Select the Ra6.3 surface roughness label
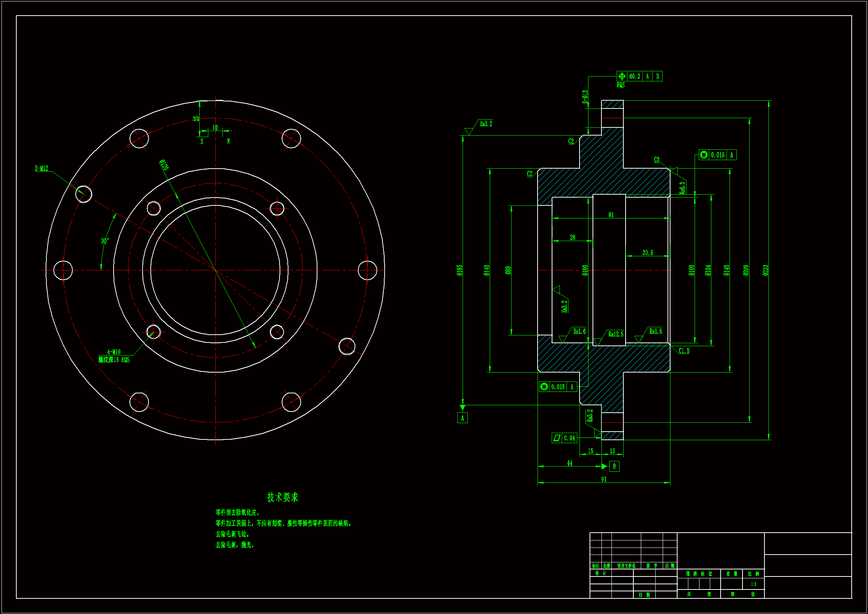This screenshot has height=614, width=868. [x=682, y=188]
